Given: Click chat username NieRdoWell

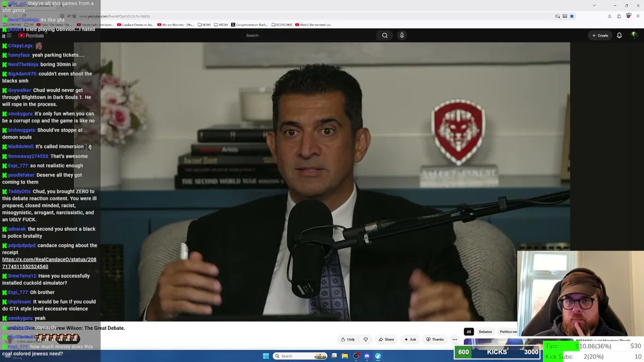Looking at the screenshot, I should click(x=20, y=147).
